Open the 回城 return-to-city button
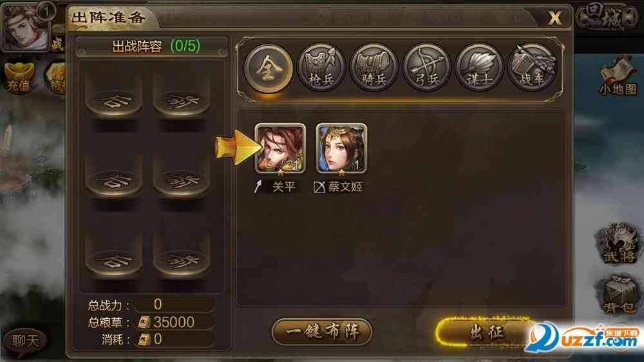The height and width of the screenshot is (362, 644). 606,17
